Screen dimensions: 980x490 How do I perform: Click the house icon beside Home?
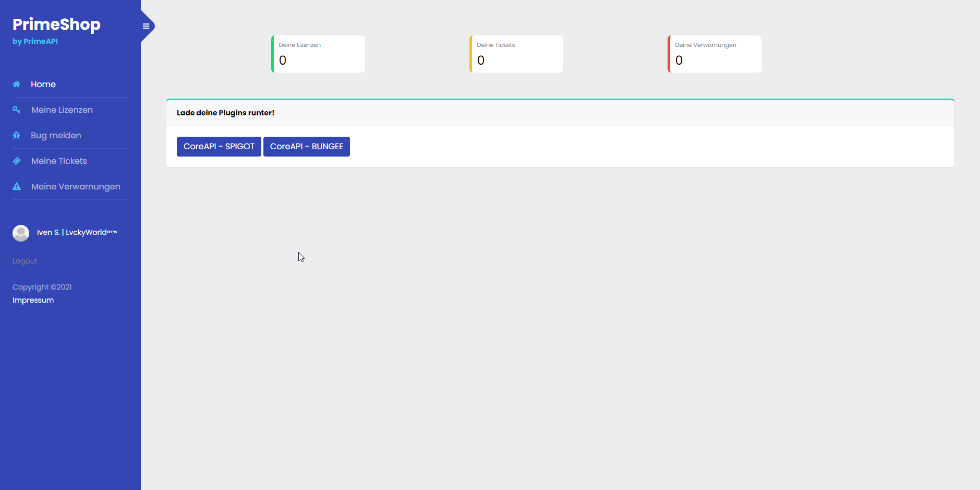[x=17, y=84]
